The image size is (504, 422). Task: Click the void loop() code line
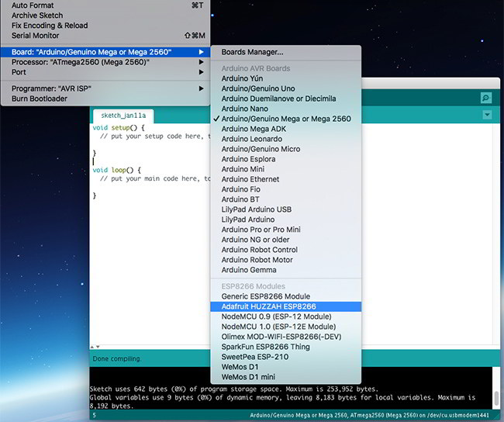[116, 170]
